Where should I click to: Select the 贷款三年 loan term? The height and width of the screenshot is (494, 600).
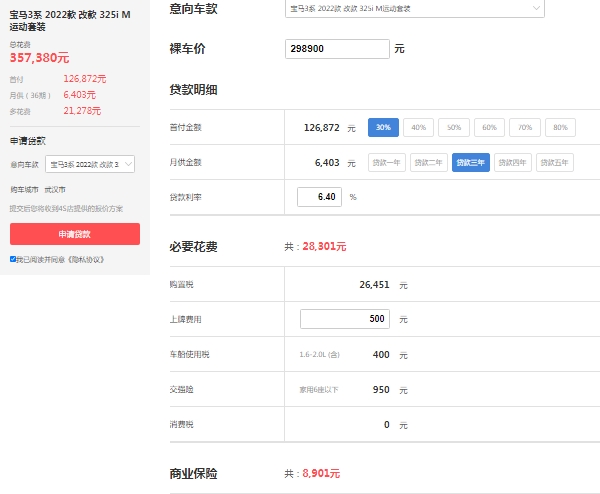(471, 162)
